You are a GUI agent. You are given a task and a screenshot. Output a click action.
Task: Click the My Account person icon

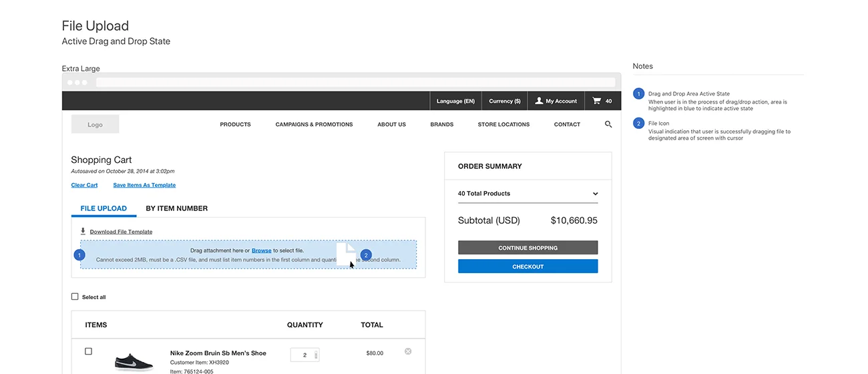tap(539, 101)
